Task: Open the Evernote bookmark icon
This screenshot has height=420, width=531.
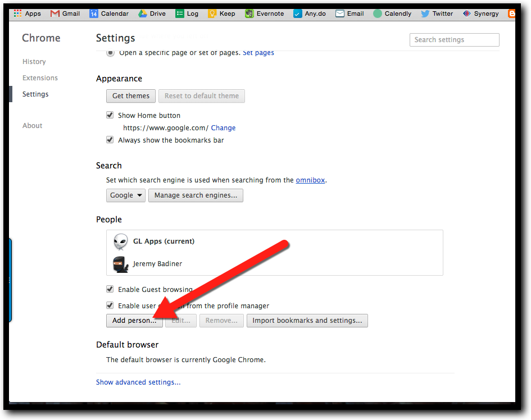Action: (x=249, y=13)
